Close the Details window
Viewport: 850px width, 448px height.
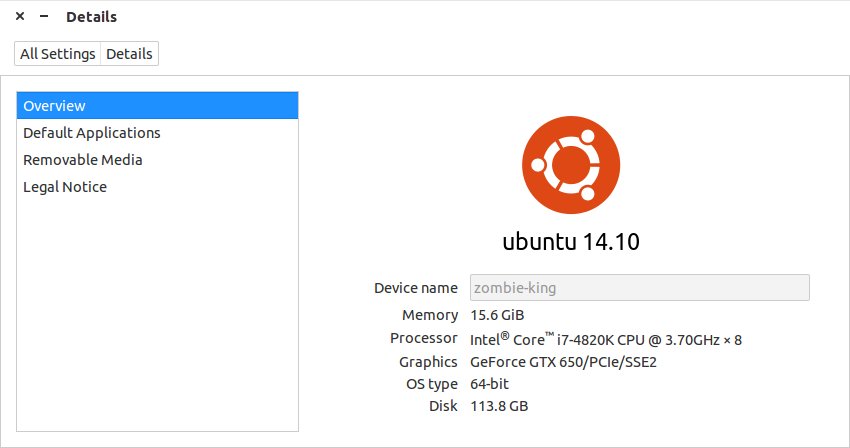click(20, 16)
